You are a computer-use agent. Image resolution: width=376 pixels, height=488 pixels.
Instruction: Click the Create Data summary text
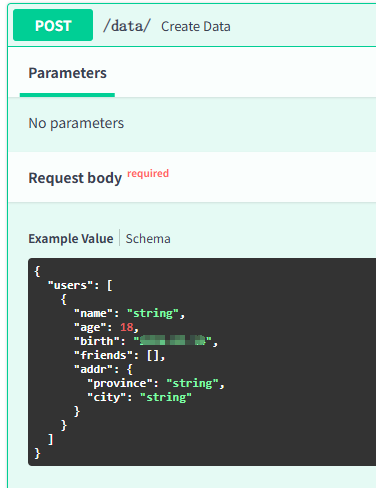(x=196, y=26)
